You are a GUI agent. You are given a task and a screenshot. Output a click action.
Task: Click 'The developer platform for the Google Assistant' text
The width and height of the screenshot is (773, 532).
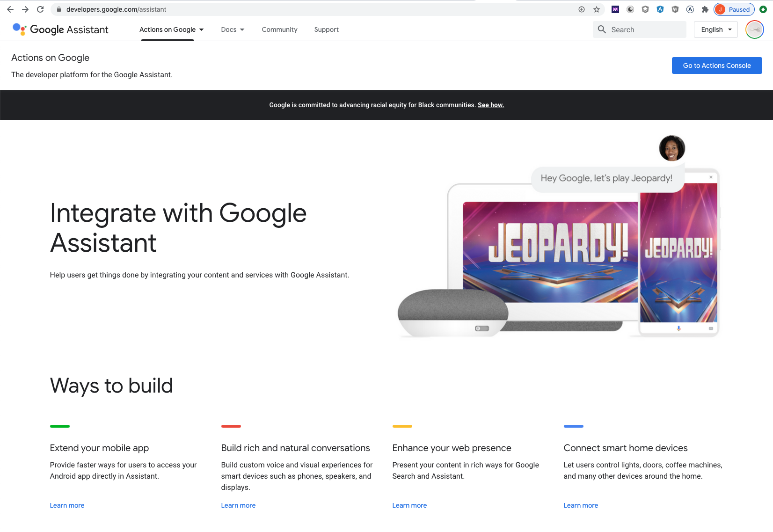point(92,74)
